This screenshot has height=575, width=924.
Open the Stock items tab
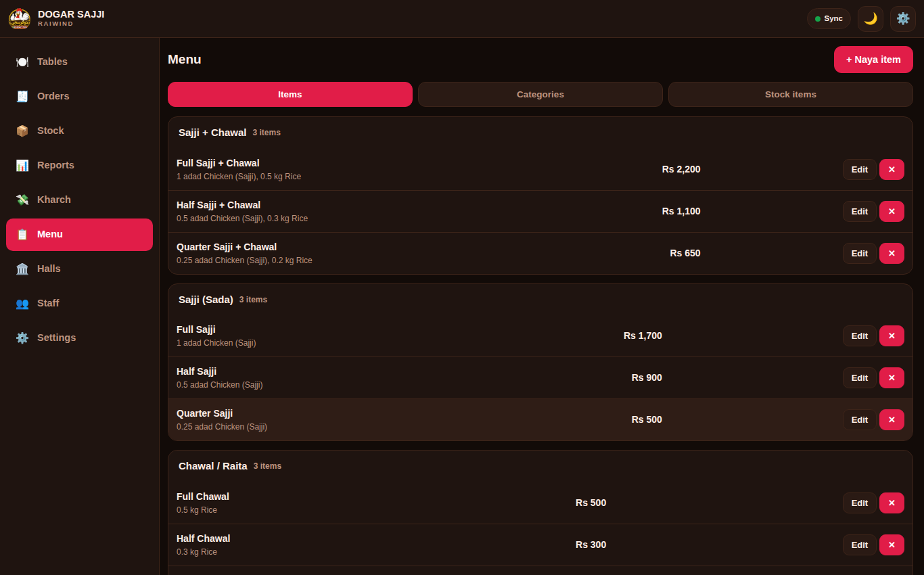791,95
